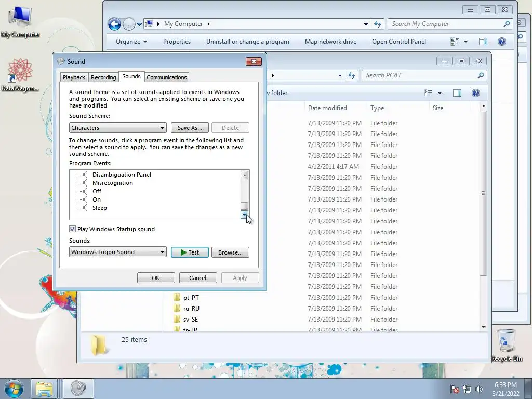Click Map network drive
Viewport: 532px width, 399px height.
pos(330,42)
